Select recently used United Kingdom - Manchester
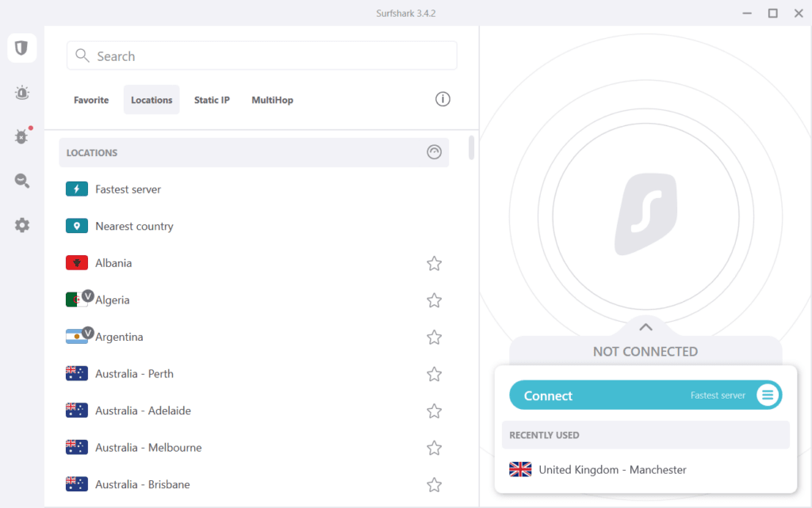Screen dimensions: 812x508 (x=612, y=470)
